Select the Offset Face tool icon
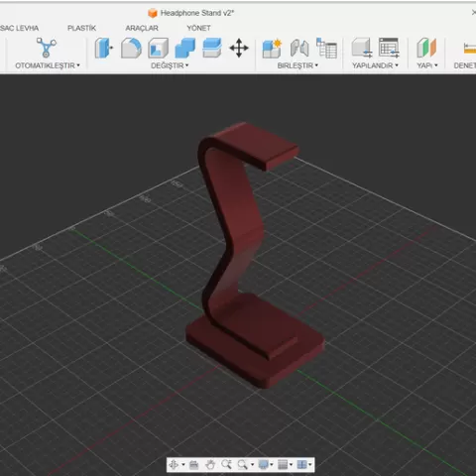This screenshot has height=476, width=476. click(211, 48)
